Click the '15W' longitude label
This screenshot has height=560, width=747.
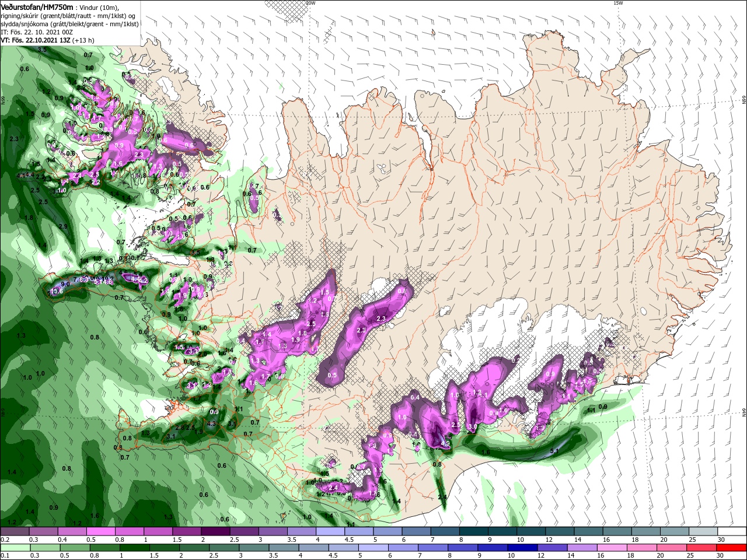618,3
